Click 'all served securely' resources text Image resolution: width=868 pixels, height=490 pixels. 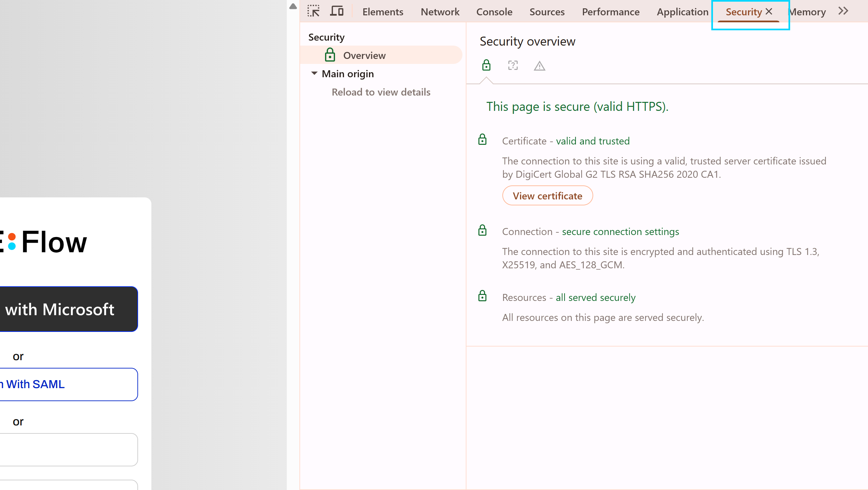pyautogui.click(x=596, y=298)
